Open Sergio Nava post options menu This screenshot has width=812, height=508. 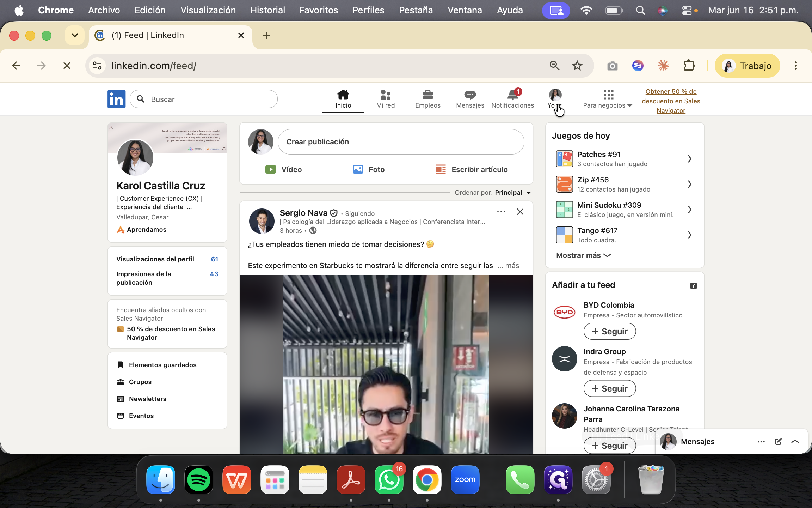point(501,212)
